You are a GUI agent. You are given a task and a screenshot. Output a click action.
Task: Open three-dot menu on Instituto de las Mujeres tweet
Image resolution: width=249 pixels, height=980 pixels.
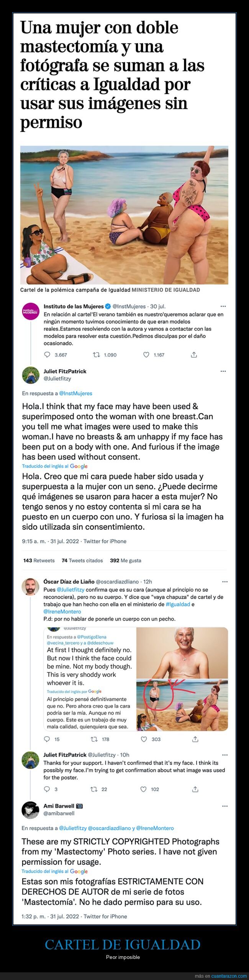click(x=223, y=306)
